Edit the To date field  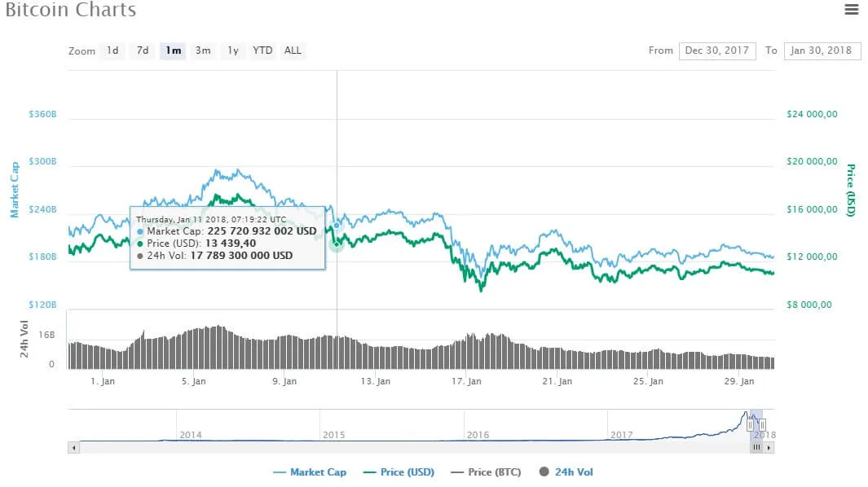coord(822,50)
